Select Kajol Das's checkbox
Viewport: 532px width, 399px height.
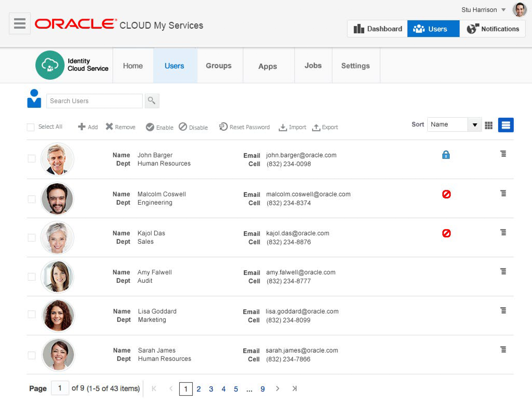tap(32, 238)
